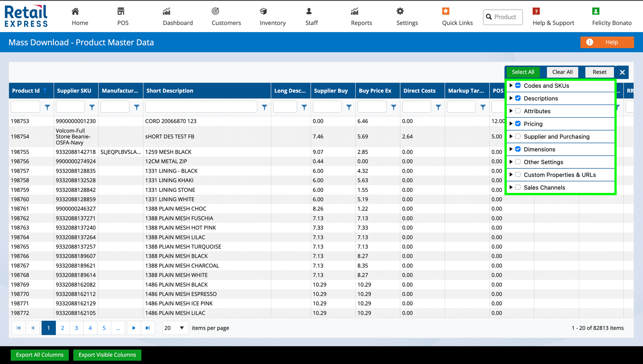The height and width of the screenshot is (364, 643).
Task: Click the Export Visible Columns button
Action: 107,355
